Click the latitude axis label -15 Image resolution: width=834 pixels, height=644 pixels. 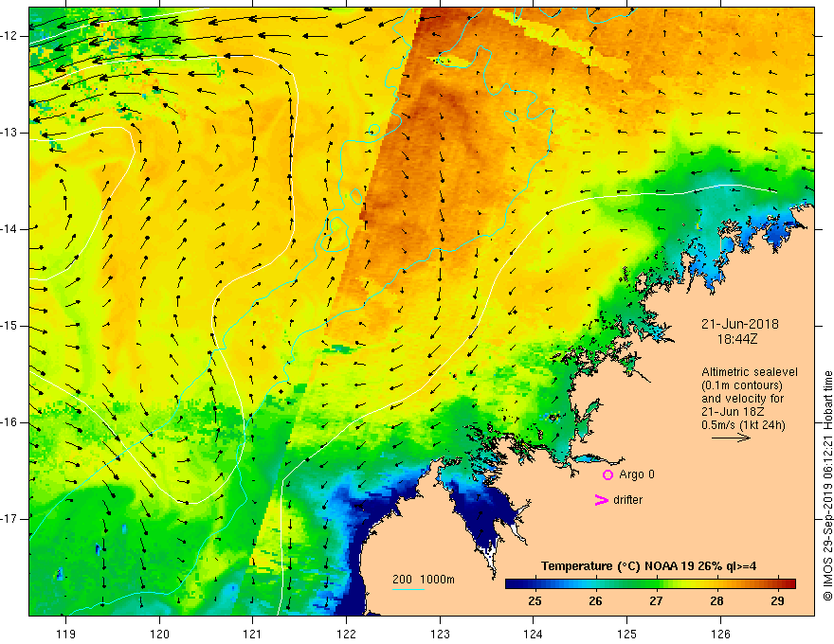[x=10, y=326]
